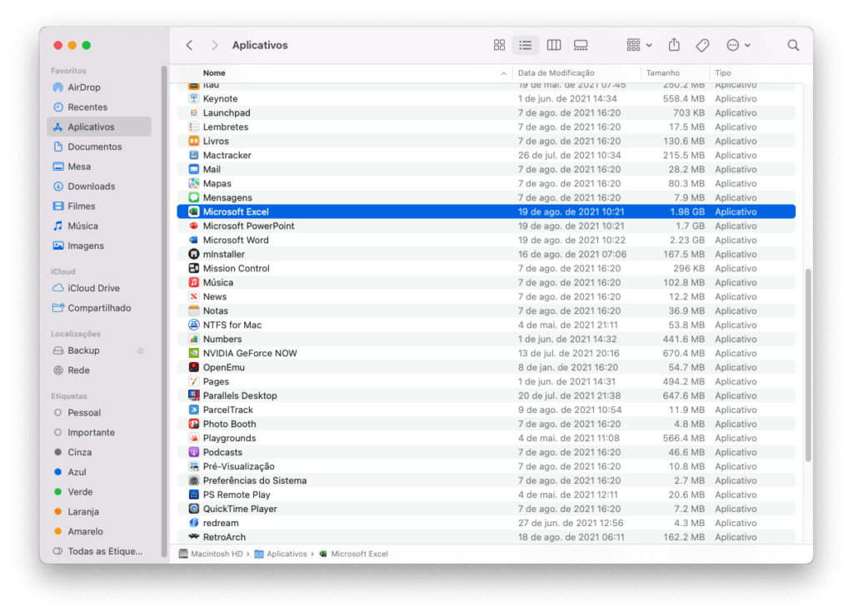Select the Pessoal tag circle

click(x=58, y=413)
